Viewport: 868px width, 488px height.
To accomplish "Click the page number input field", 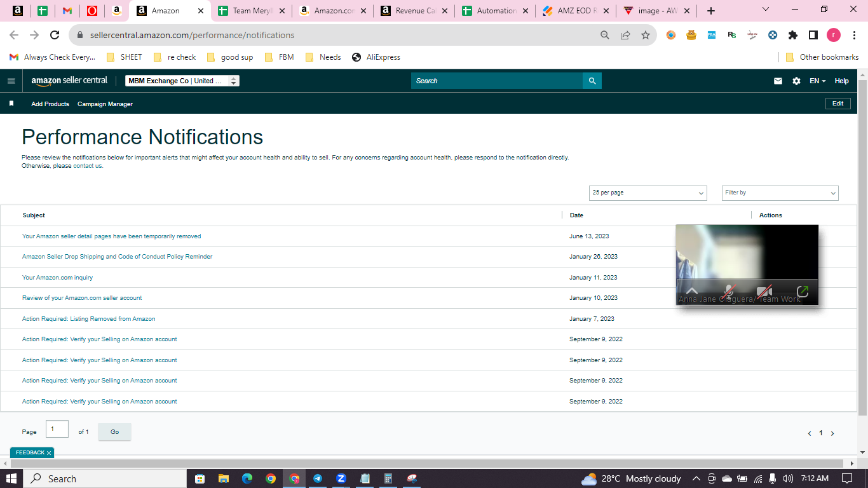I will click(x=57, y=430).
